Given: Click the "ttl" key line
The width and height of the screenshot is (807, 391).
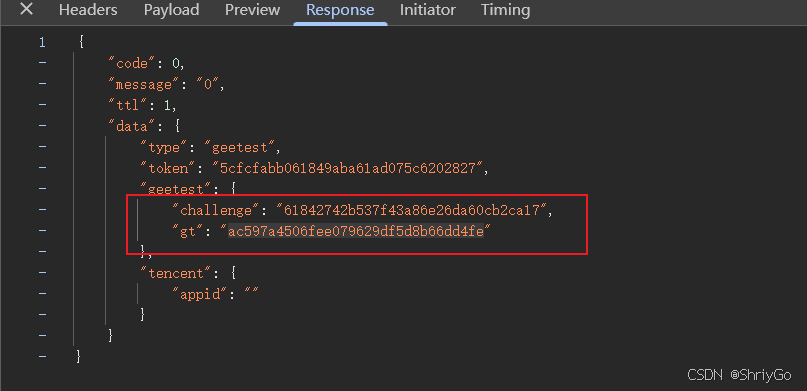Looking at the screenshot, I should pyautogui.click(x=142, y=105).
